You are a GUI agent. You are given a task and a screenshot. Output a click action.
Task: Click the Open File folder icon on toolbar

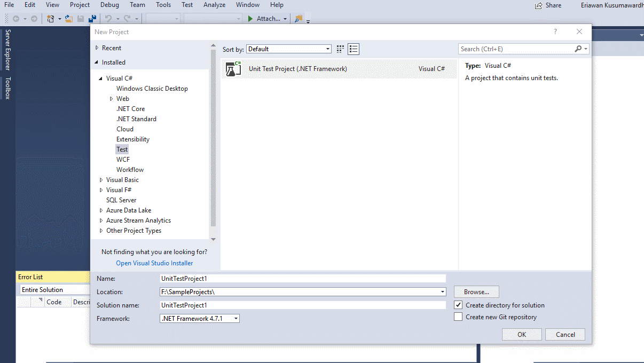click(68, 18)
